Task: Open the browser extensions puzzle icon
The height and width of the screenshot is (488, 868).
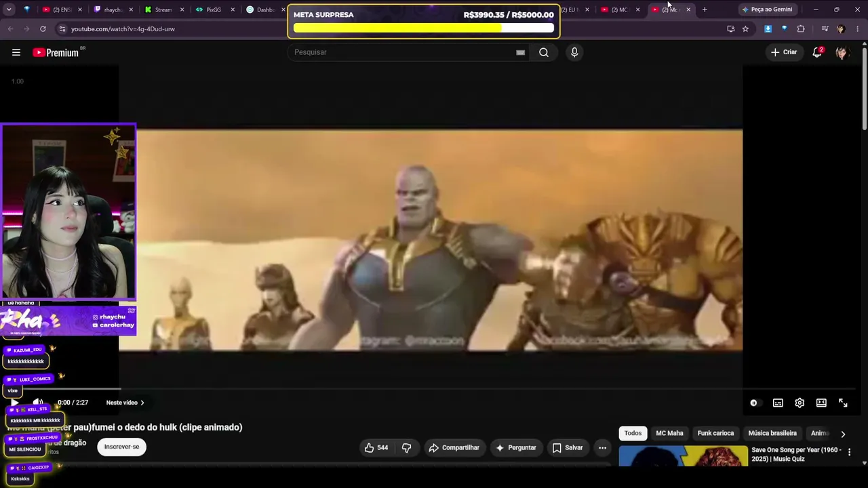Action: click(801, 29)
